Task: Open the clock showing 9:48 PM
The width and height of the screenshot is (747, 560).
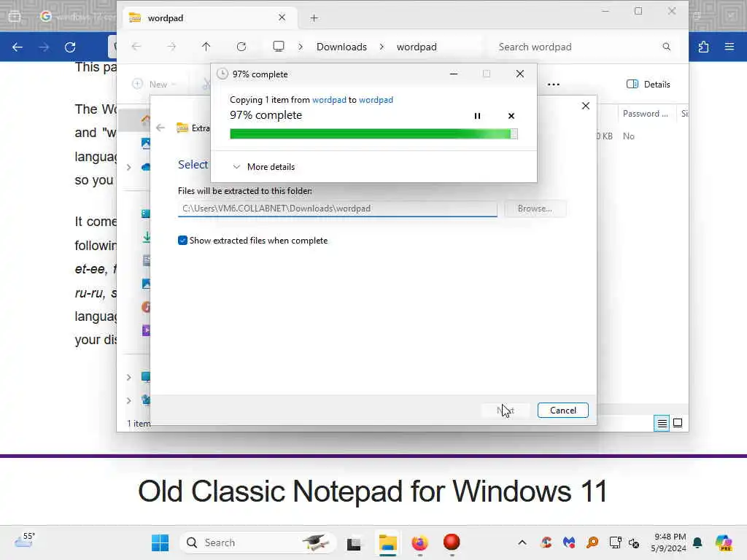Action: [x=669, y=542]
